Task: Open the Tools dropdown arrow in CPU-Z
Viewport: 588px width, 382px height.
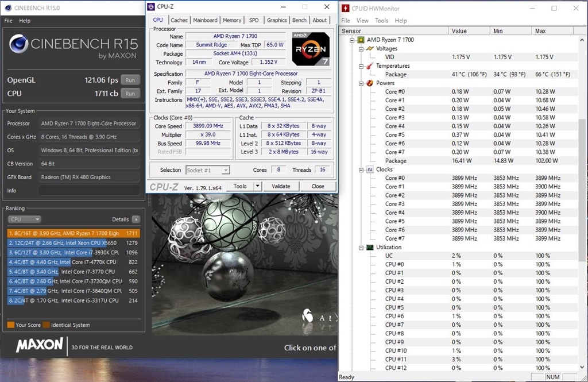Action: pos(257,186)
